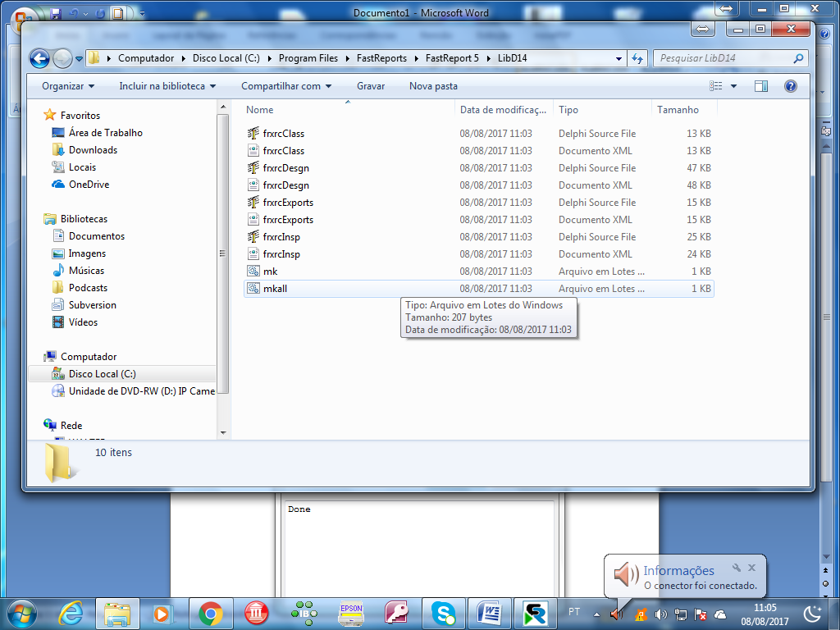Click the refresh button beside address bar

[637, 58]
